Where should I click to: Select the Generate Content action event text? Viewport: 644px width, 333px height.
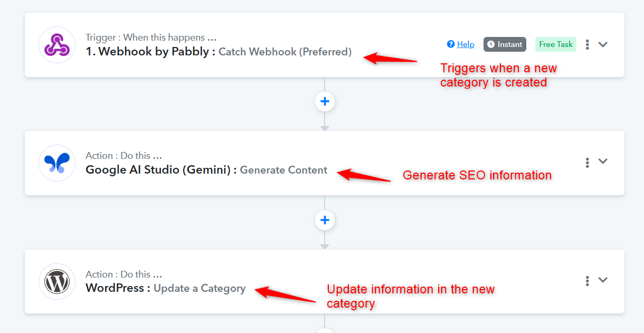[283, 170]
